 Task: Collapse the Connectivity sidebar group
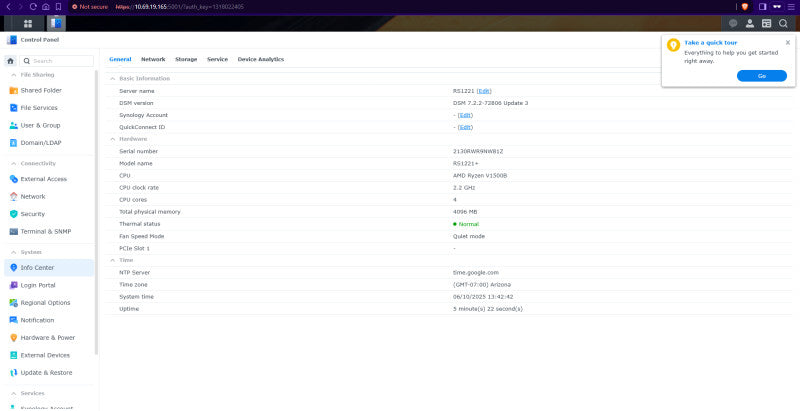[x=14, y=164]
